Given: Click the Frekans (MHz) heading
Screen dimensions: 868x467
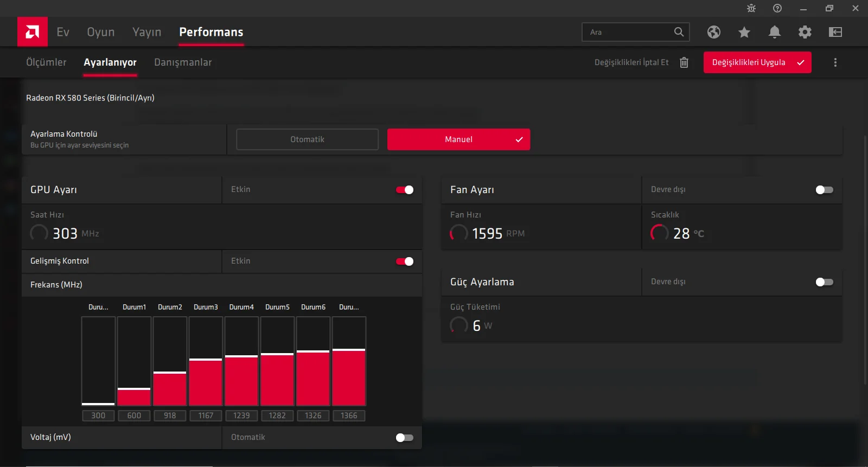Looking at the screenshot, I should (56, 285).
